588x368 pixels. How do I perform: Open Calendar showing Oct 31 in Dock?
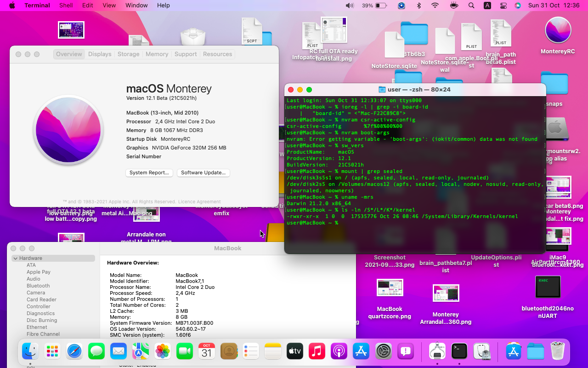(207, 351)
